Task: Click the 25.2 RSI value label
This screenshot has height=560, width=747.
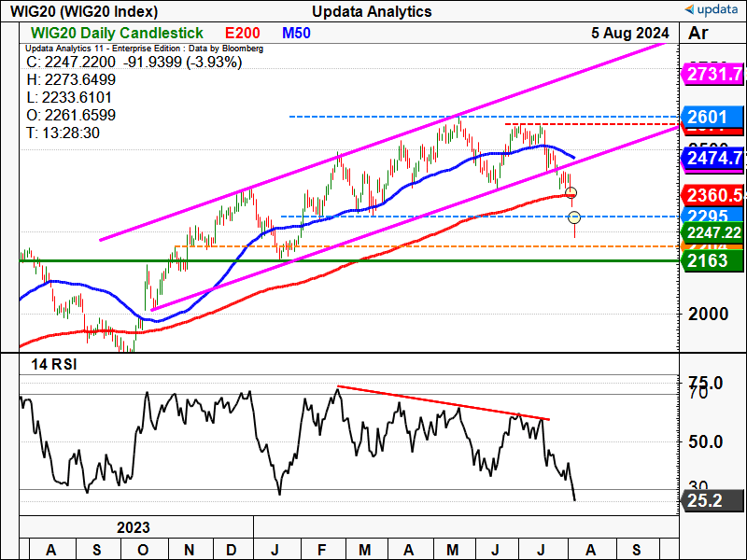Action: 712,501
